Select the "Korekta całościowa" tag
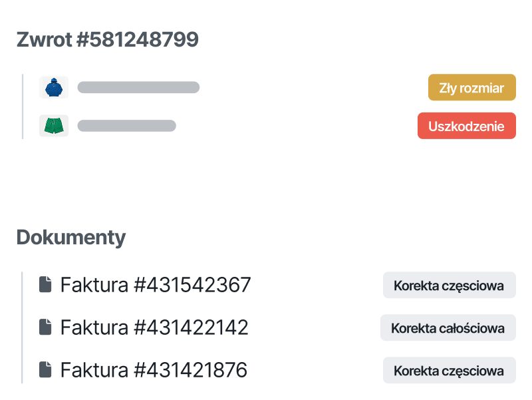Image resolution: width=532 pixels, height=400 pixels. coord(448,328)
